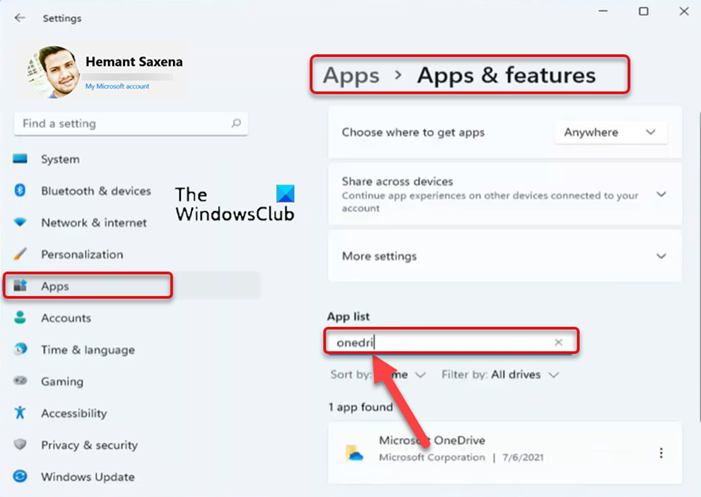Screen dimensions: 701x497
Task: Open the Sort by dropdown
Action: 378,375
